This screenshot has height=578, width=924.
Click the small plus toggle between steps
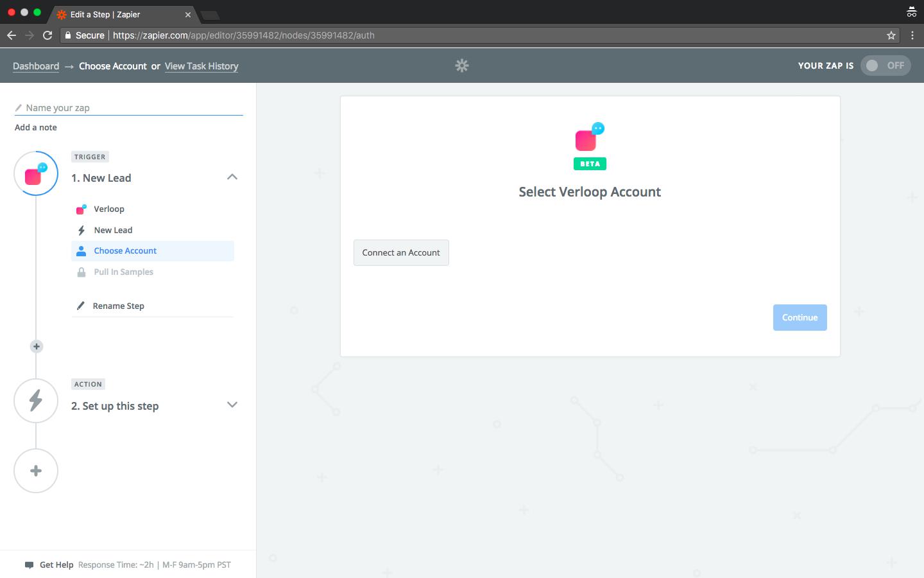click(x=36, y=346)
